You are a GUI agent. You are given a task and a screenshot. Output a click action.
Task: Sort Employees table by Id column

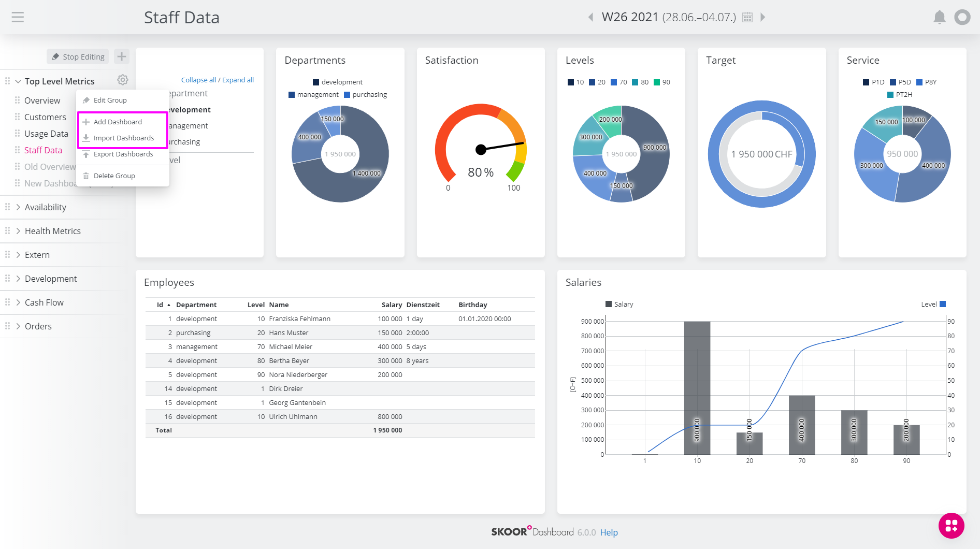[x=161, y=305]
